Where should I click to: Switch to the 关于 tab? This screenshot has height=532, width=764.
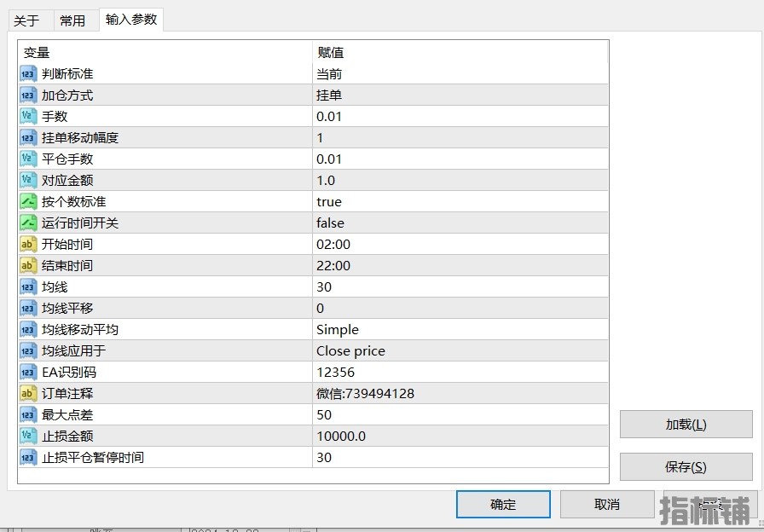[26, 20]
